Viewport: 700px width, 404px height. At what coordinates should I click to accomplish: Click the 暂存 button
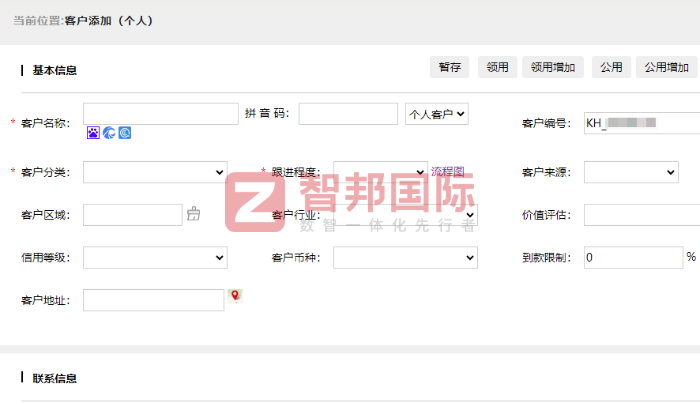click(x=449, y=67)
